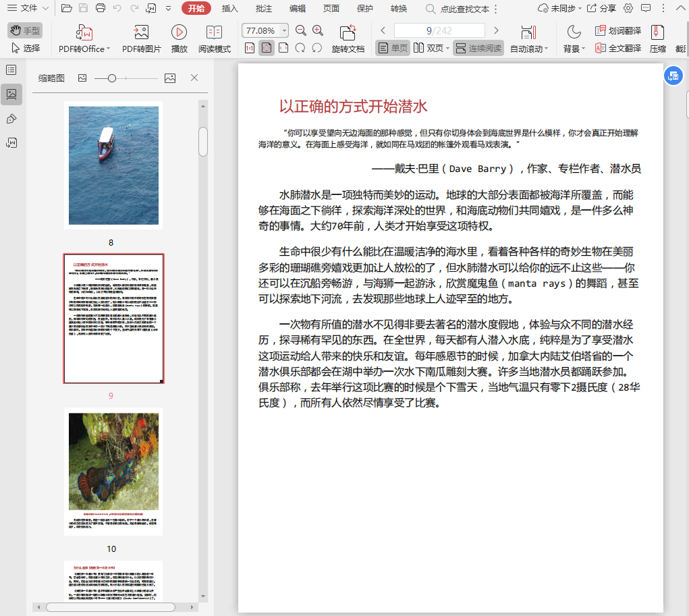Image resolution: width=689 pixels, height=616 pixels.
Task: Switch to 转换 tab
Action: 399,8
